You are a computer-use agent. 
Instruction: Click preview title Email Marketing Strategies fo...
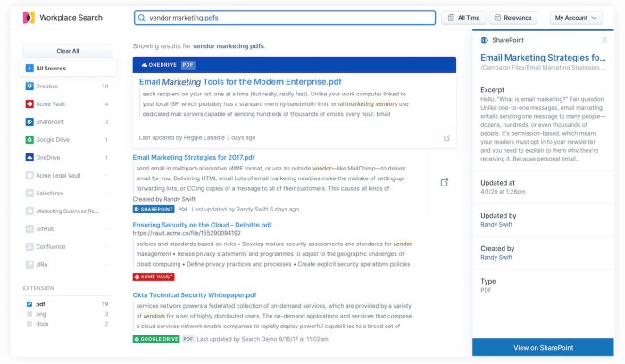coord(543,58)
